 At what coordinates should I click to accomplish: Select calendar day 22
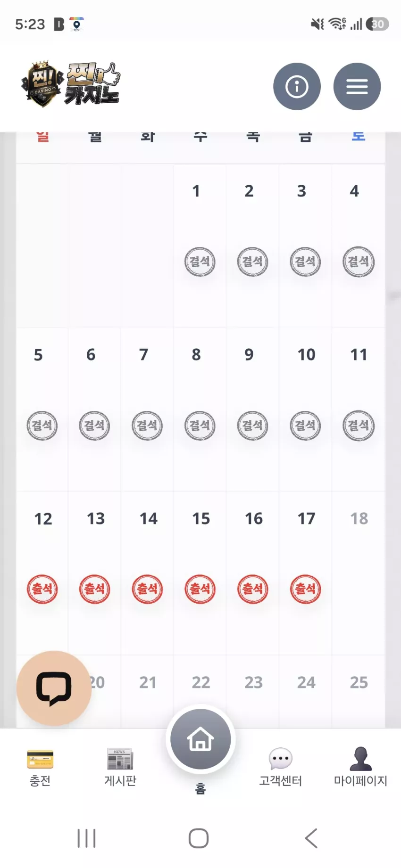click(201, 682)
